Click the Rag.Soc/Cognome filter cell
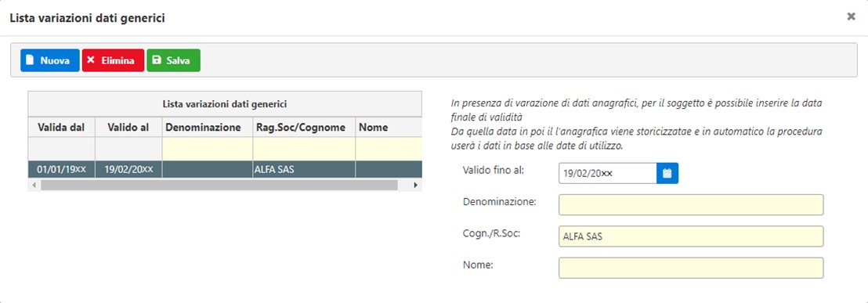This screenshot has width=868, height=303. [305, 149]
